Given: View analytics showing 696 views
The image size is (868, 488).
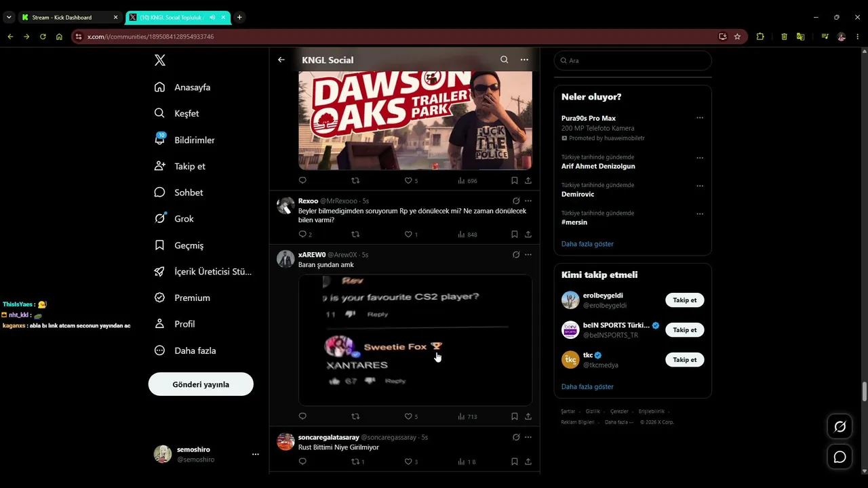Looking at the screenshot, I should click(467, 180).
